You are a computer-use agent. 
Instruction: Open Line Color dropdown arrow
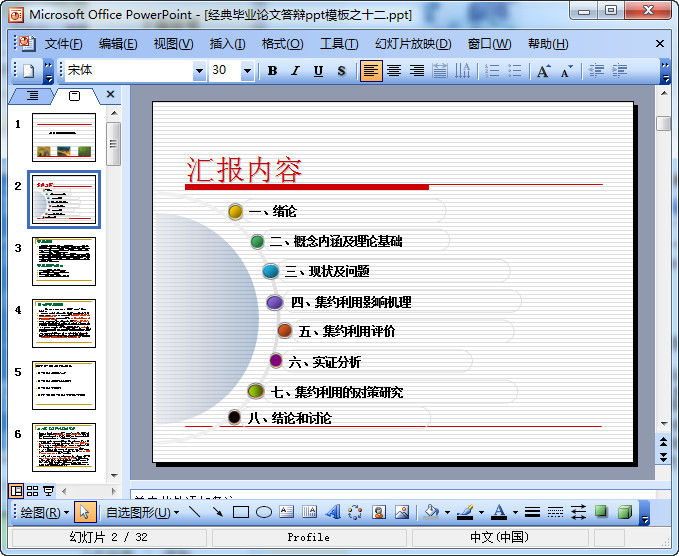tap(482, 513)
